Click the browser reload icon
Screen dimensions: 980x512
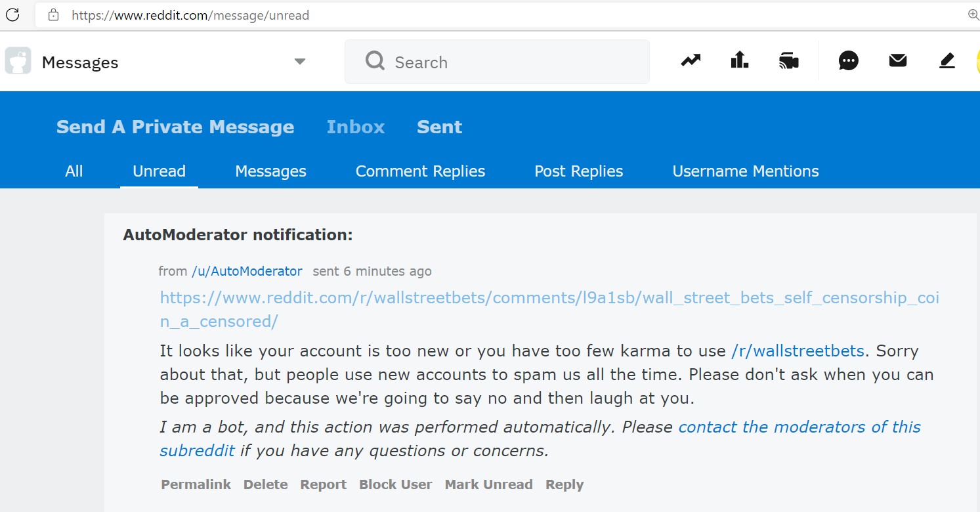coord(12,14)
